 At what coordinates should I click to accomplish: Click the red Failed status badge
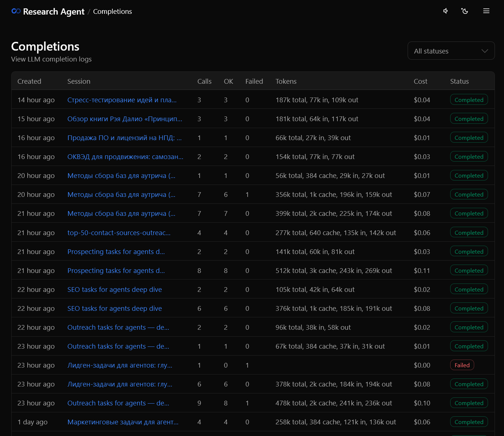click(x=462, y=365)
